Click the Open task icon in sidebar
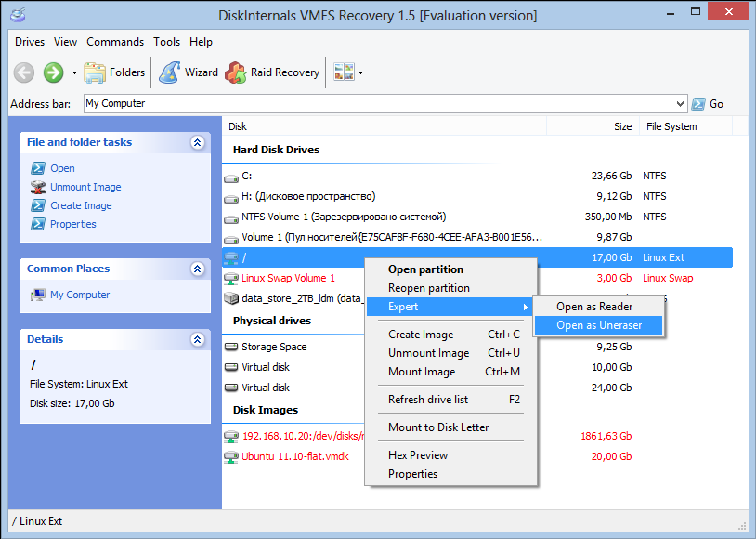This screenshot has height=539, width=756. click(38, 168)
